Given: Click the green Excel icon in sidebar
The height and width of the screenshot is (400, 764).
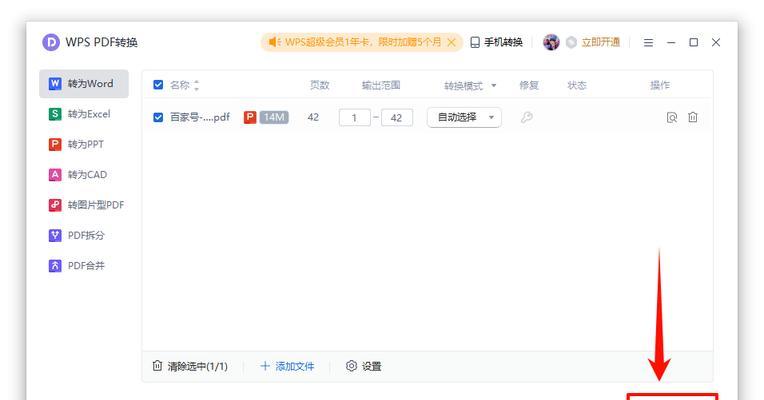Looking at the screenshot, I should tap(55, 114).
